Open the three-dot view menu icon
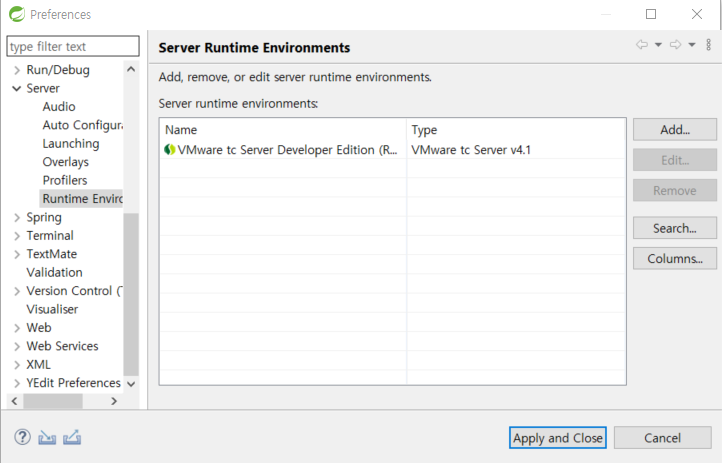This screenshot has height=463, width=722. click(708, 45)
